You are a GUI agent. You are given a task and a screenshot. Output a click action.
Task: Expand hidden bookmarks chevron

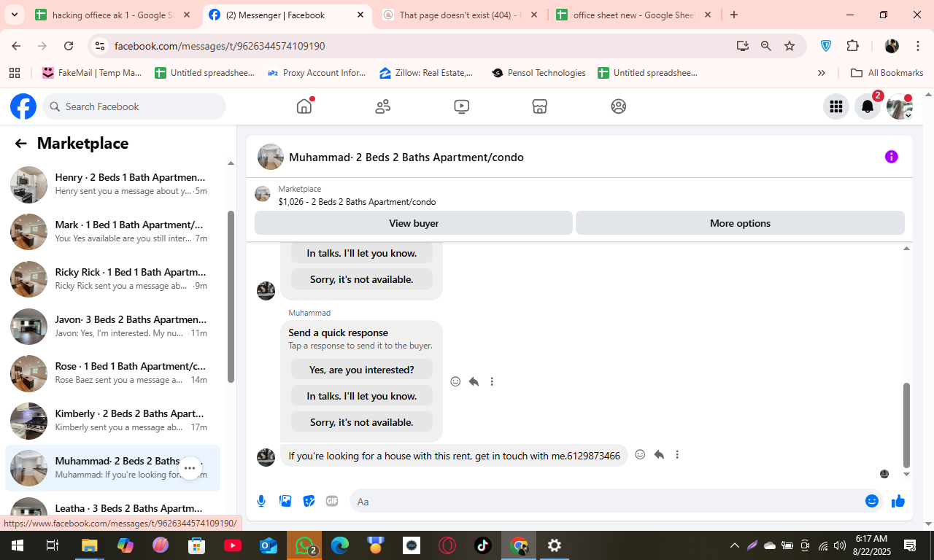(x=821, y=73)
